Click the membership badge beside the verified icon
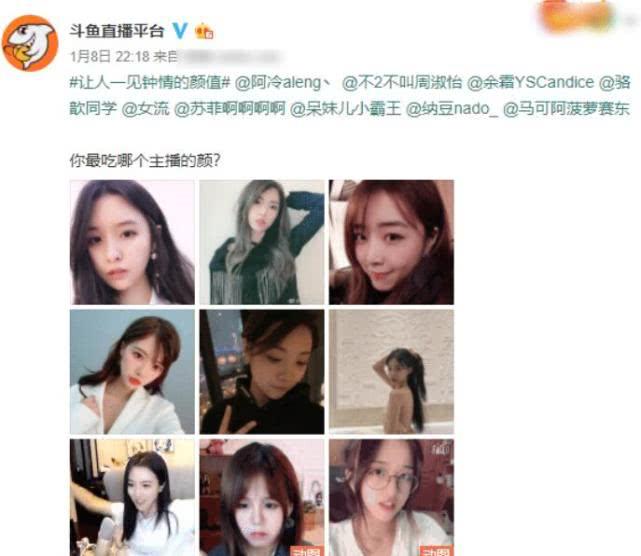The image size is (641, 556). [x=204, y=31]
